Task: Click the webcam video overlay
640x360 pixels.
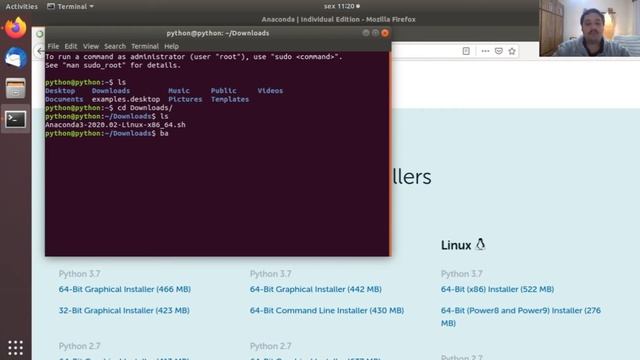Action: click(589, 28)
